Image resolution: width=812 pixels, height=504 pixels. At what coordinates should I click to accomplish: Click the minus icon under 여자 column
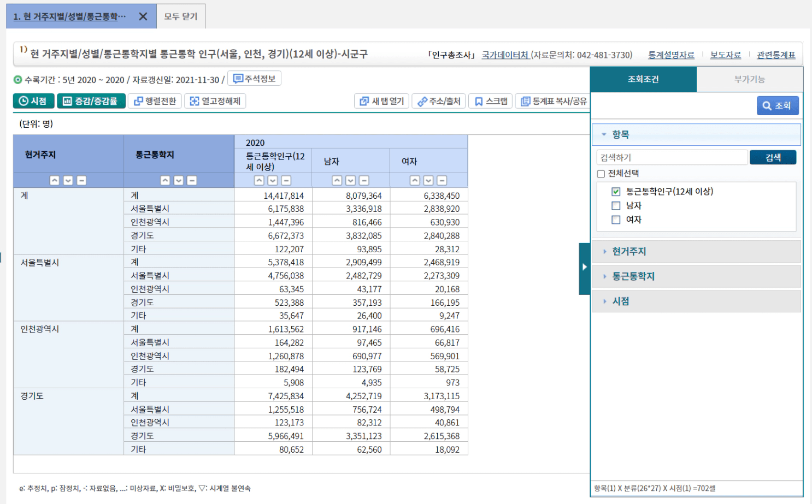tap(442, 180)
